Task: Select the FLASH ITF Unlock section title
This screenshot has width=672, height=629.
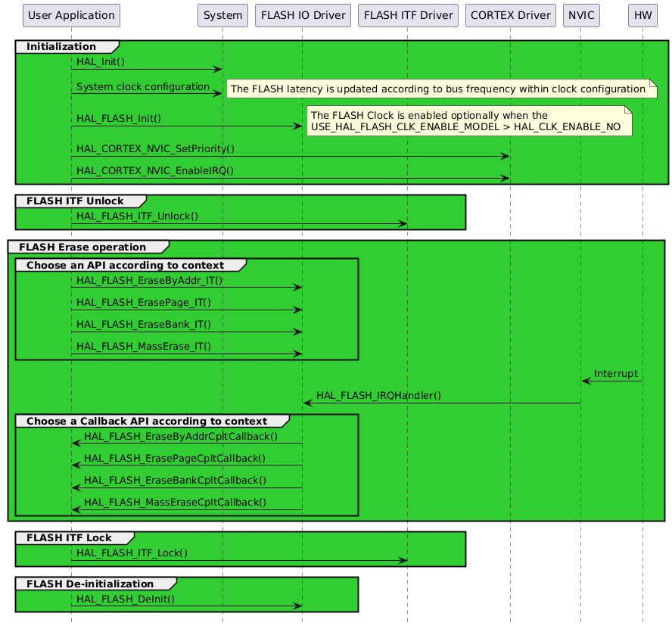Action: 68,201
